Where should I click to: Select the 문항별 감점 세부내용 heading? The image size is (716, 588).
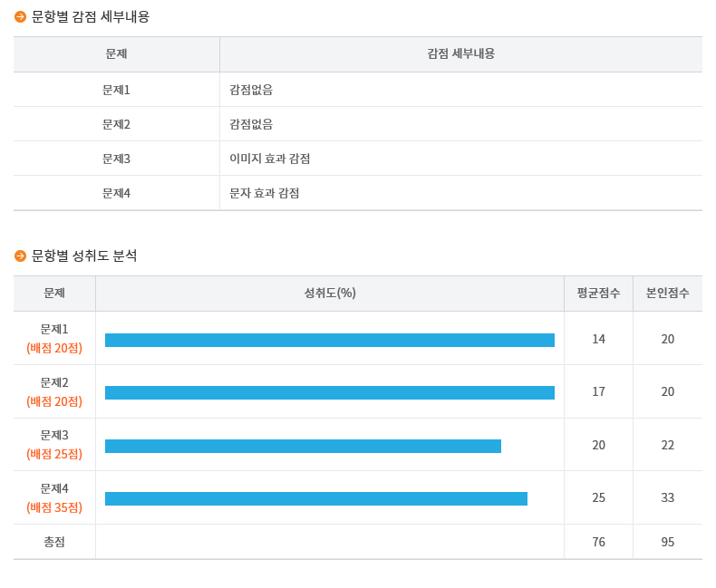point(91,17)
